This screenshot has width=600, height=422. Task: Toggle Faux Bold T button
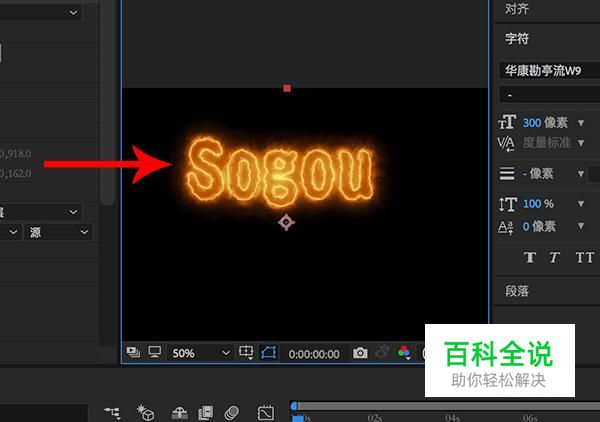tap(530, 257)
